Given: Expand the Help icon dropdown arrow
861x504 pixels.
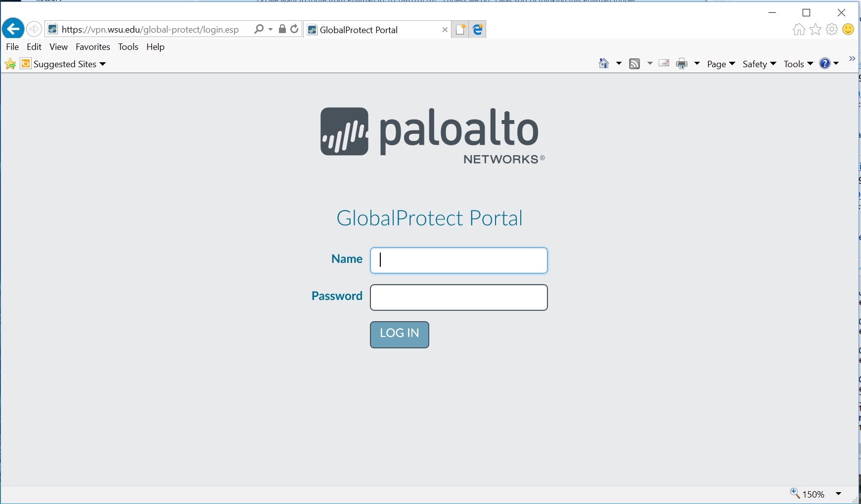Looking at the screenshot, I should click(x=836, y=63).
